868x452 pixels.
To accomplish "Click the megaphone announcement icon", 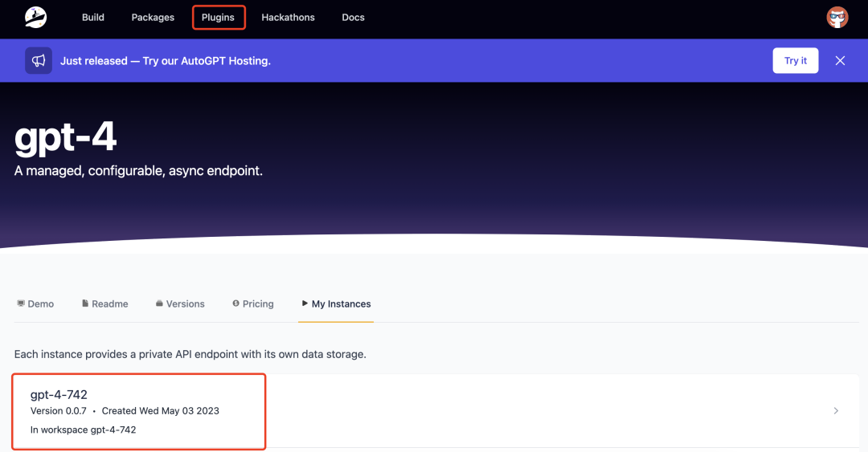I will click(39, 61).
